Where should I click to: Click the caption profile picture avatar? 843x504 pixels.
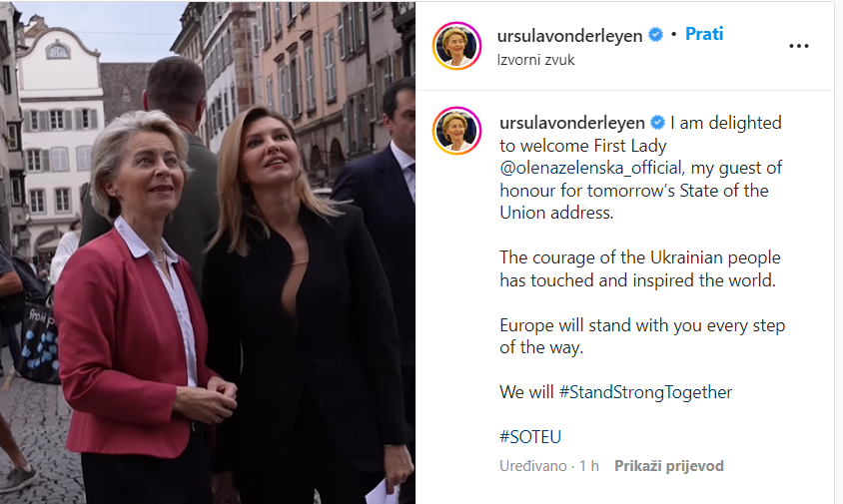pyautogui.click(x=456, y=131)
